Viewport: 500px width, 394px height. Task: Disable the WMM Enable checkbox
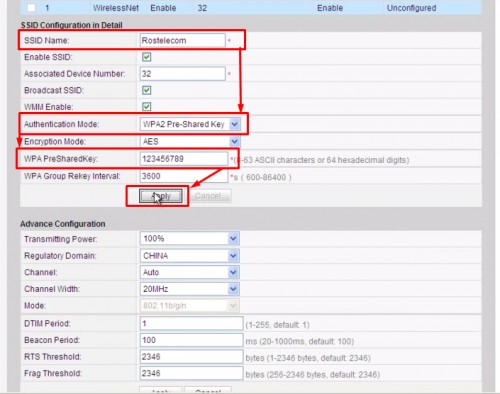coord(146,107)
